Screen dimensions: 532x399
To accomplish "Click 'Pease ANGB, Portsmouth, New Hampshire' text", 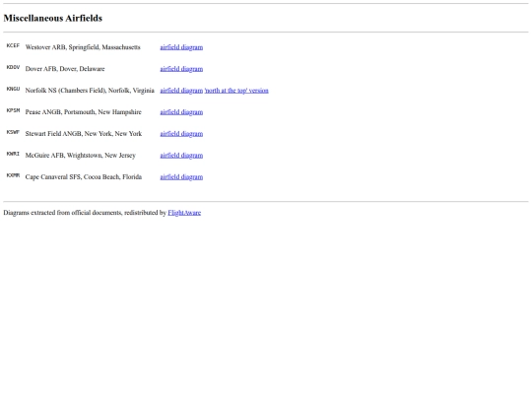I will 84,112.
